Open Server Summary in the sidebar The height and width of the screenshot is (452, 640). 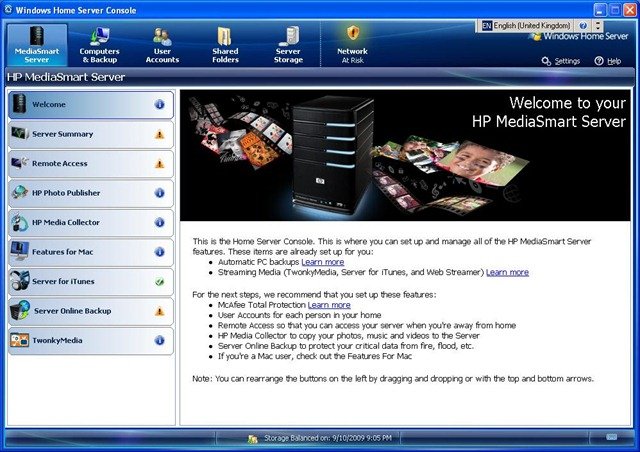point(91,134)
